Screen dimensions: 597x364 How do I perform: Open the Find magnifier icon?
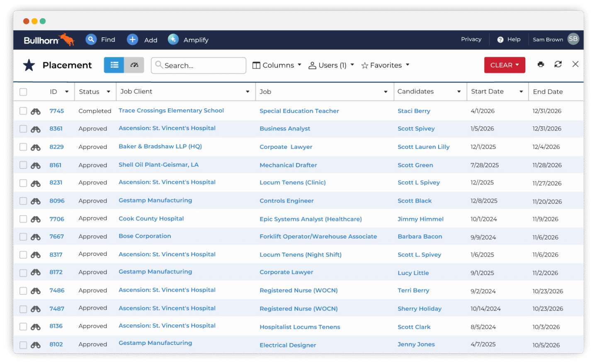coord(91,39)
